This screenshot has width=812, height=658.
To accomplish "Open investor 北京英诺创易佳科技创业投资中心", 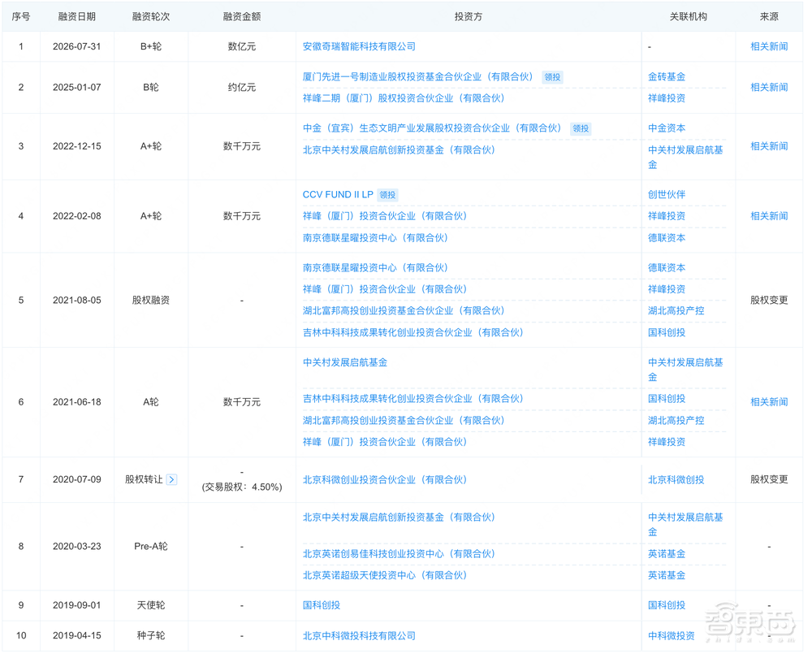I will pyautogui.click(x=399, y=554).
